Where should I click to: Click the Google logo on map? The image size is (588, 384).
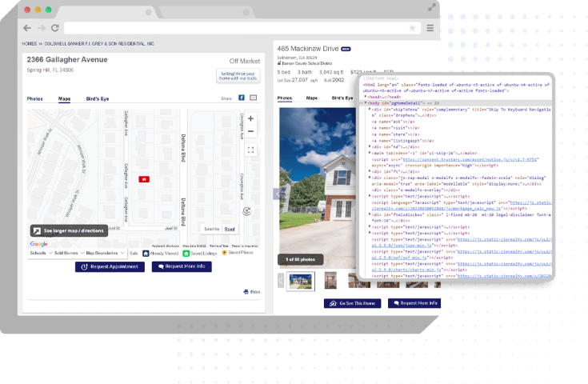[x=39, y=244]
